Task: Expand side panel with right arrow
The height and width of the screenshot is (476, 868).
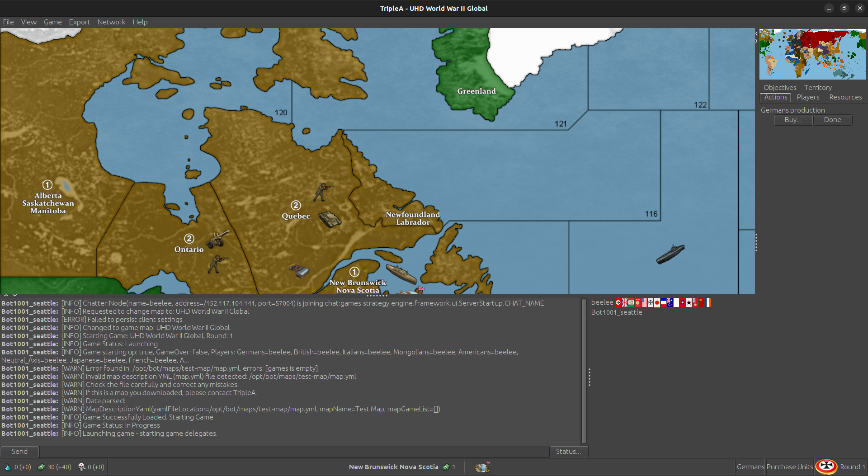Action: 756,41
